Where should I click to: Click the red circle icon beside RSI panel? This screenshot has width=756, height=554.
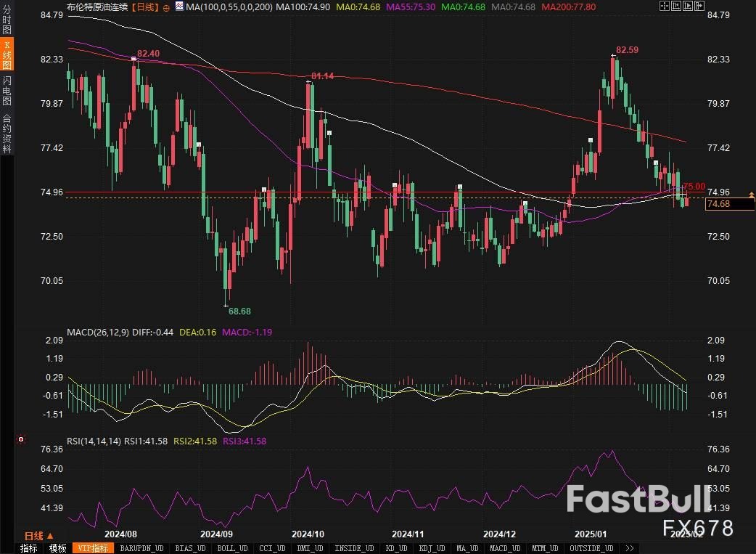pyautogui.click(x=21, y=439)
